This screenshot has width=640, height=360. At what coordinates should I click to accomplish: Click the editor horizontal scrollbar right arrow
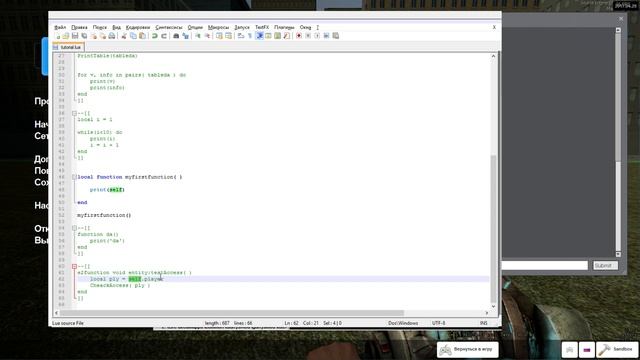[487, 313]
